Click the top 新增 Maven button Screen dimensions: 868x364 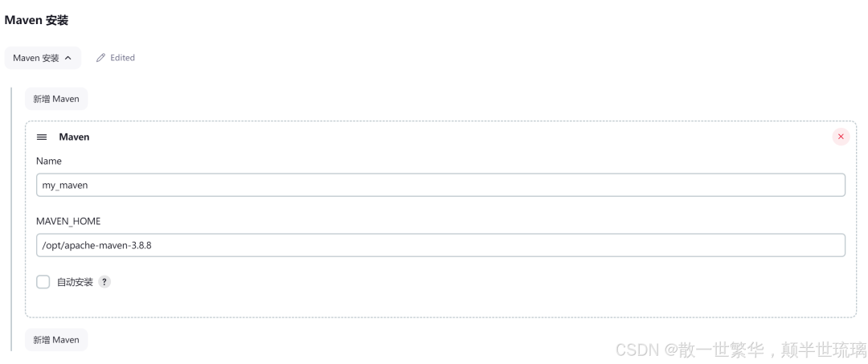coord(56,99)
